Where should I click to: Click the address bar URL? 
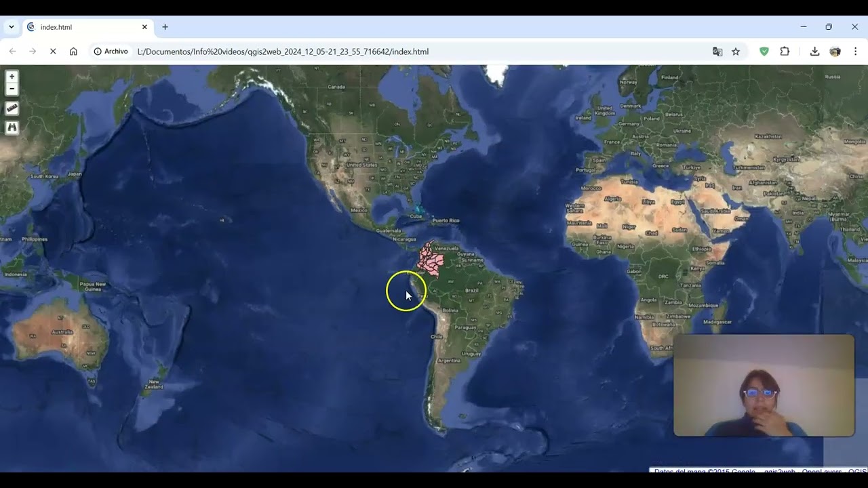283,52
